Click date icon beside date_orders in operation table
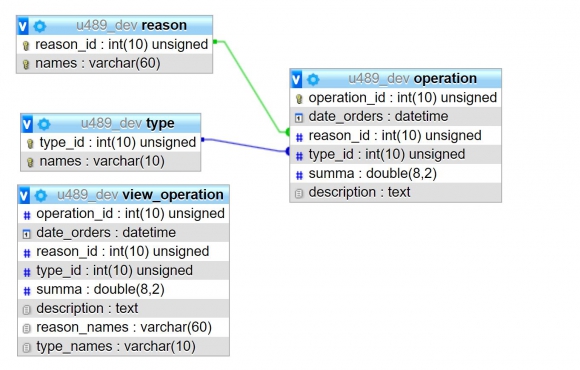Image resolution: width=580 pixels, height=370 pixels. tap(299, 118)
